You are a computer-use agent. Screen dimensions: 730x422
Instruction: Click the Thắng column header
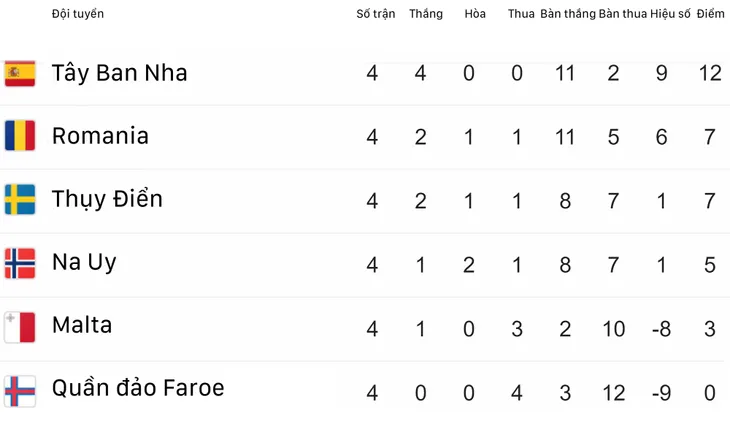[x=426, y=14]
